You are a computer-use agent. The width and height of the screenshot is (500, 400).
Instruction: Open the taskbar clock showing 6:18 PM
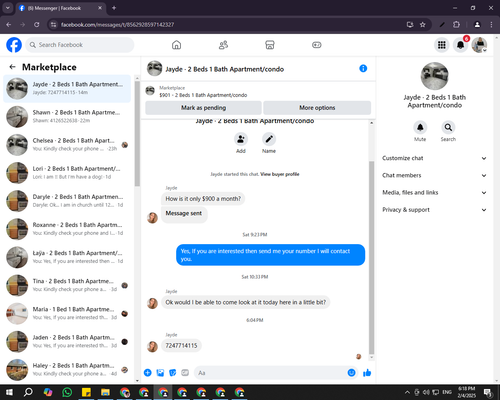467,392
